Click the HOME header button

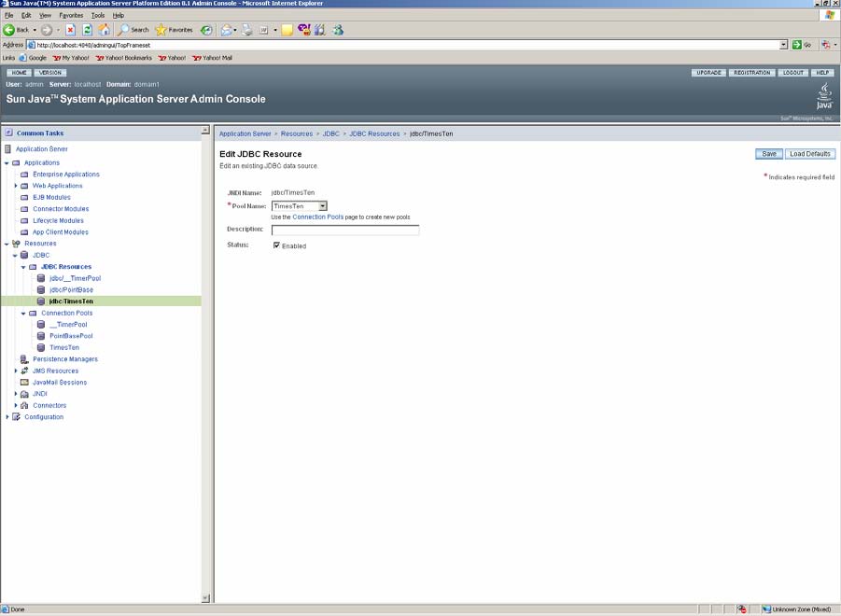click(x=20, y=73)
